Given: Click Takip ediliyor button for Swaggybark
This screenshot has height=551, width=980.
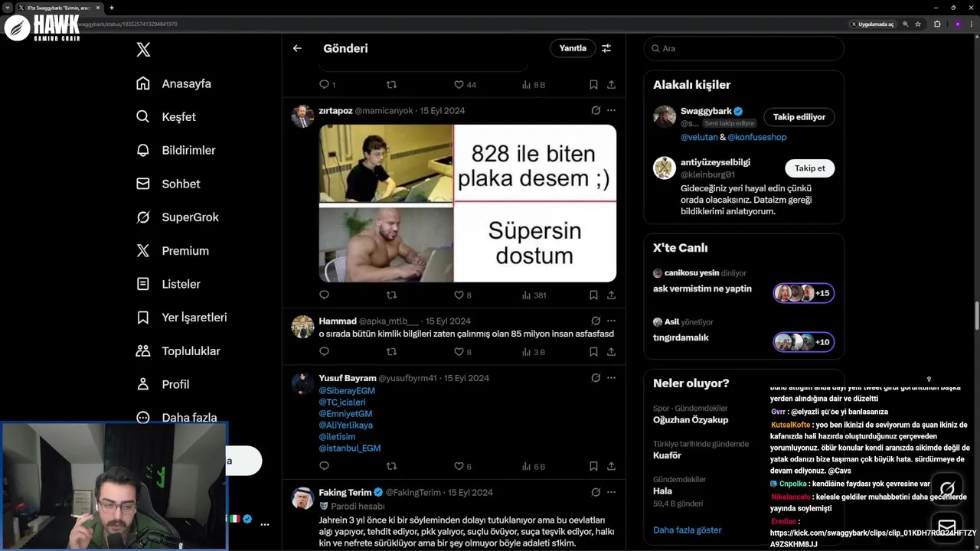Looking at the screenshot, I should [x=799, y=117].
